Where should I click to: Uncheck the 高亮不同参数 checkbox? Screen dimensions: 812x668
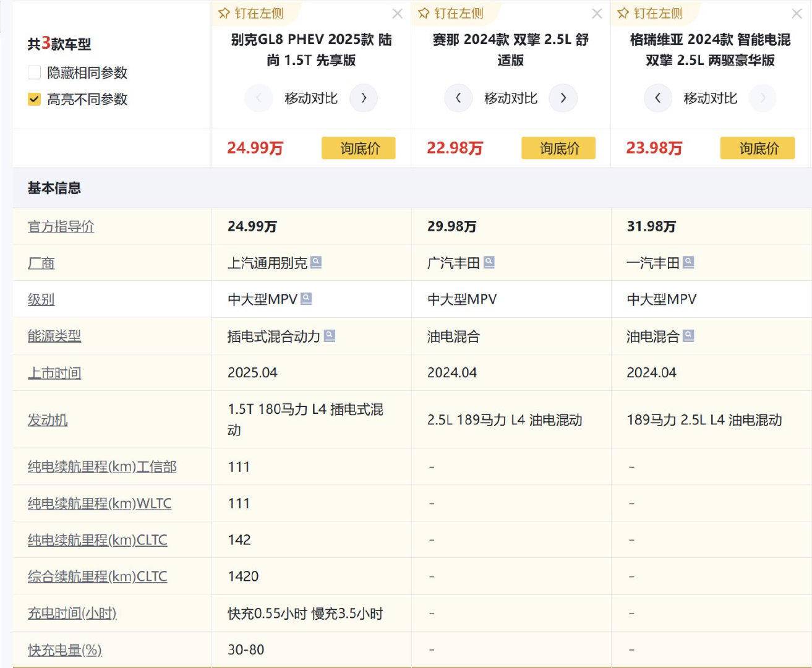tap(35, 99)
